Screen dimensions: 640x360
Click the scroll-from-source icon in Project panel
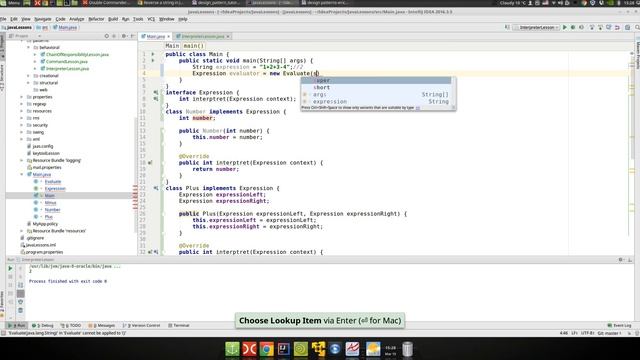(x=107, y=36)
